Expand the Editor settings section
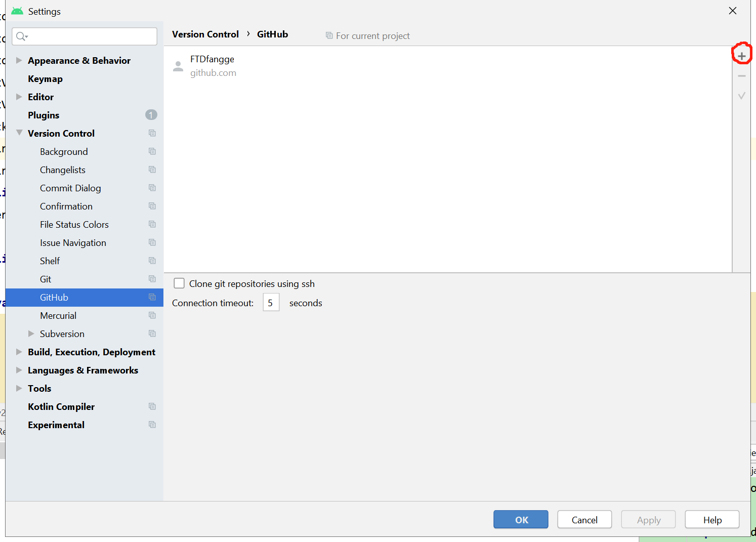Image resolution: width=756 pixels, height=542 pixels. click(19, 97)
